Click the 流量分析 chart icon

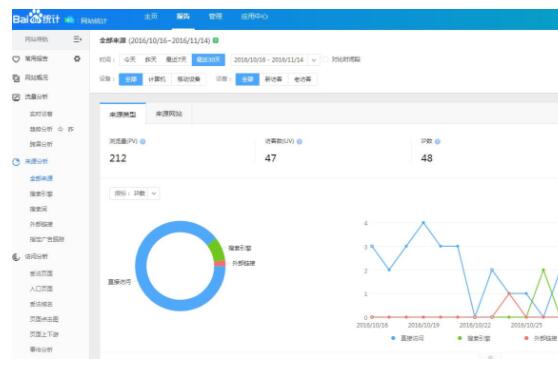pyautogui.click(x=16, y=97)
